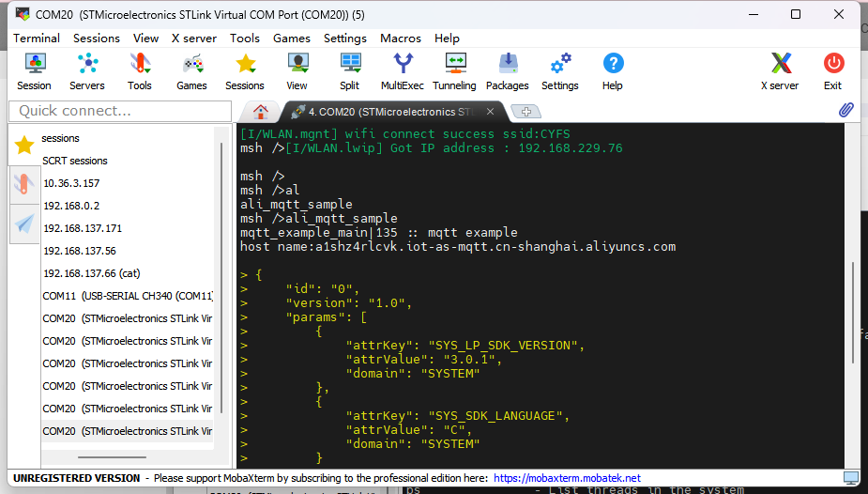Open the Tunneling toolbar icon

pyautogui.click(x=454, y=72)
